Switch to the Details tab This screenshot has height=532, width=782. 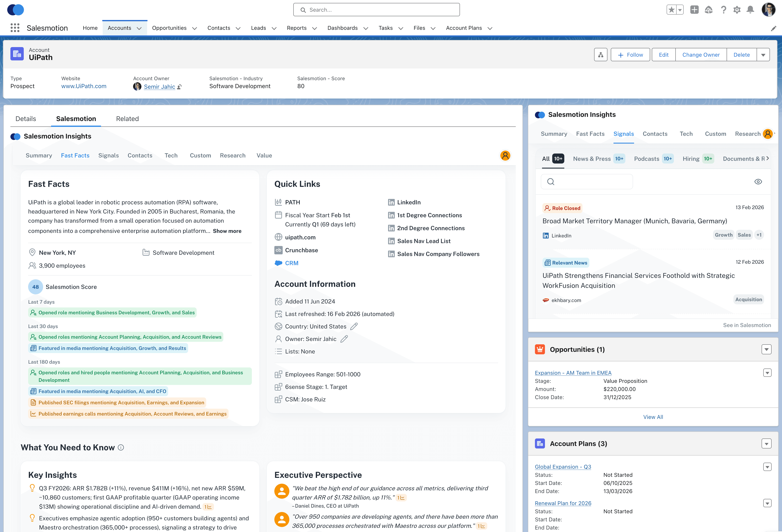26,119
